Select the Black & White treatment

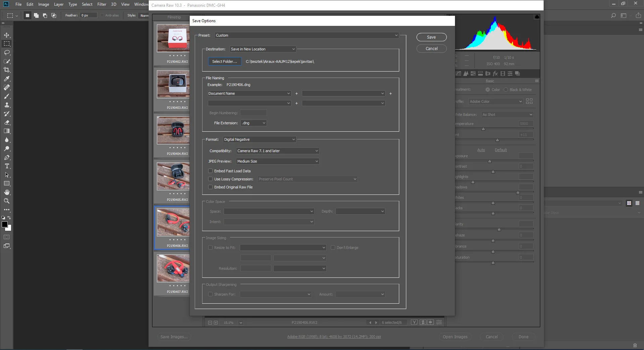506,90
